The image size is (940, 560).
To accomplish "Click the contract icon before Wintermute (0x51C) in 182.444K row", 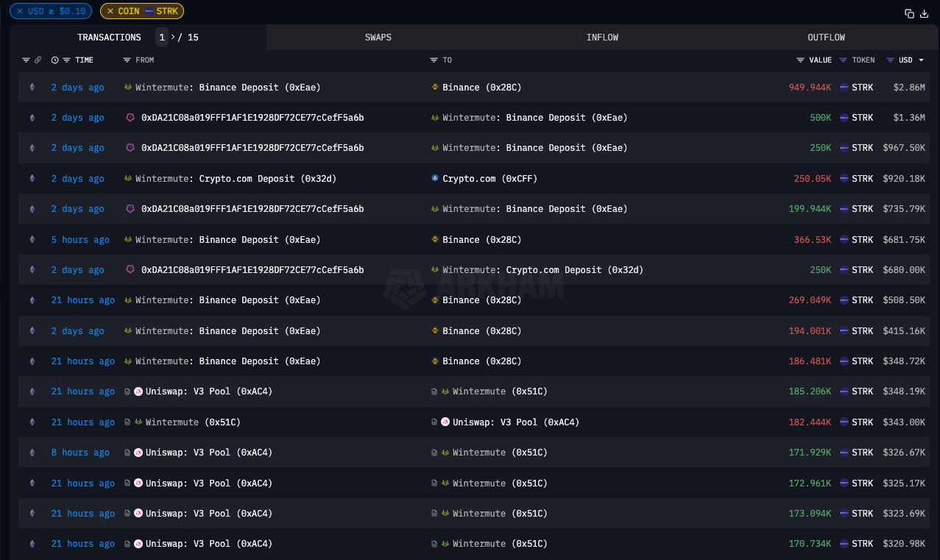I will tap(128, 422).
